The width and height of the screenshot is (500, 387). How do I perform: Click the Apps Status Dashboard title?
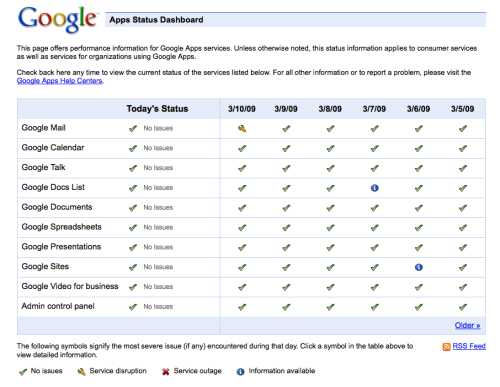pos(156,20)
